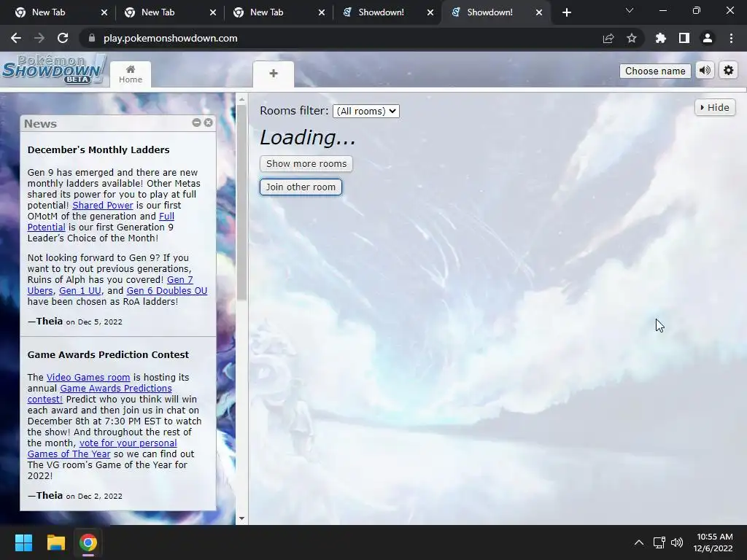Click the December's Monthly Ladders heading
Image resolution: width=747 pixels, height=560 pixels.
tap(98, 149)
